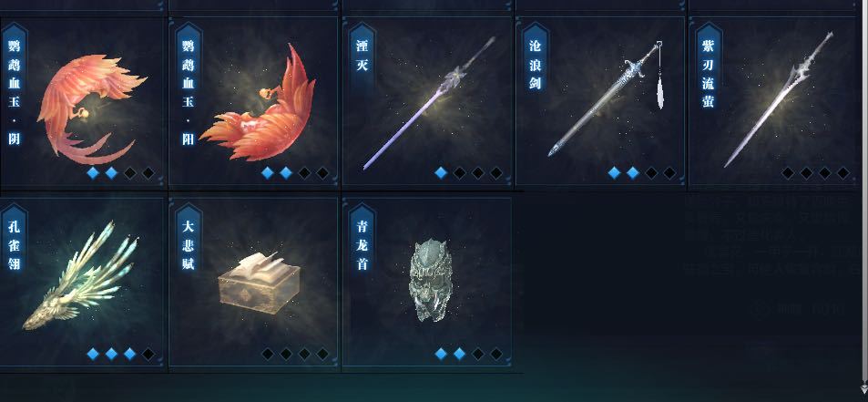Screen dimensions: 868x402
Task: Click the 青龙首 name label banner
Action: coord(362,243)
